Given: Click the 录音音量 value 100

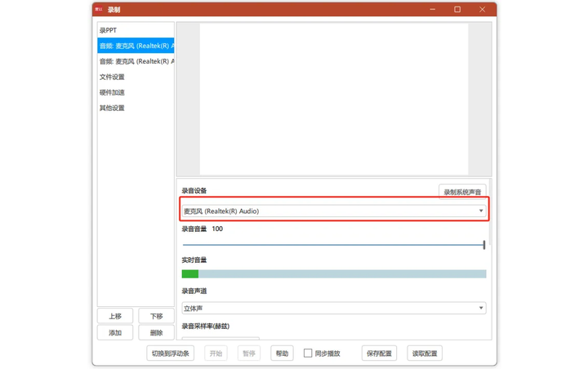Looking at the screenshot, I should click(217, 229).
